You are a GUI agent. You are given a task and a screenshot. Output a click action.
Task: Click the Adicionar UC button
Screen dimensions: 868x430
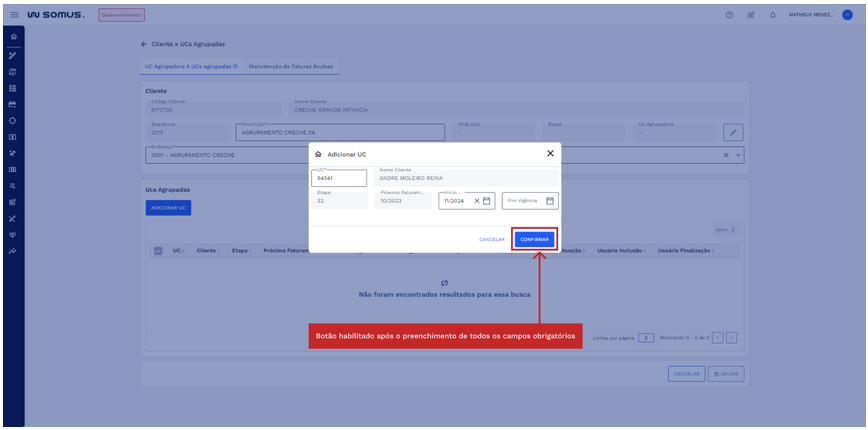(x=168, y=207)
